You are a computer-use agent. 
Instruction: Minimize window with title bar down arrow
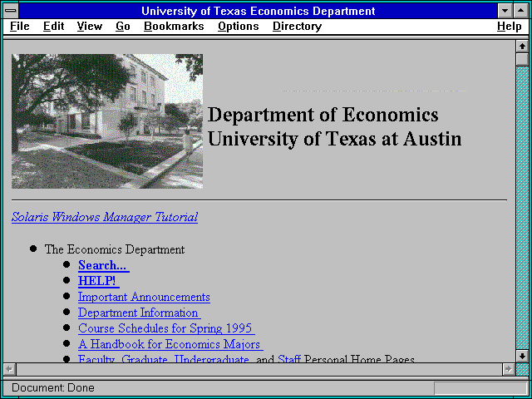(x=505, y=11)
